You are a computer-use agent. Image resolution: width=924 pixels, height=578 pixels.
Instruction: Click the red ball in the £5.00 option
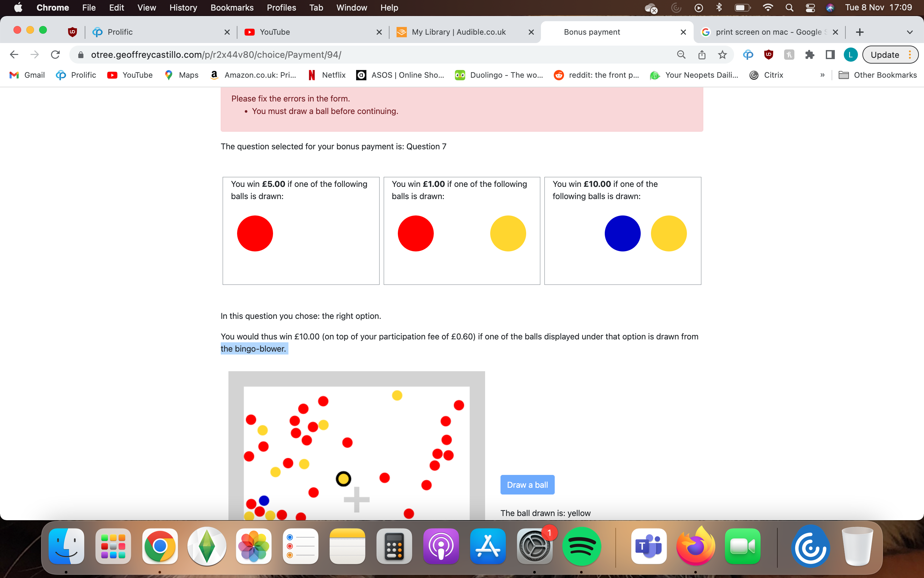[255, 233]
